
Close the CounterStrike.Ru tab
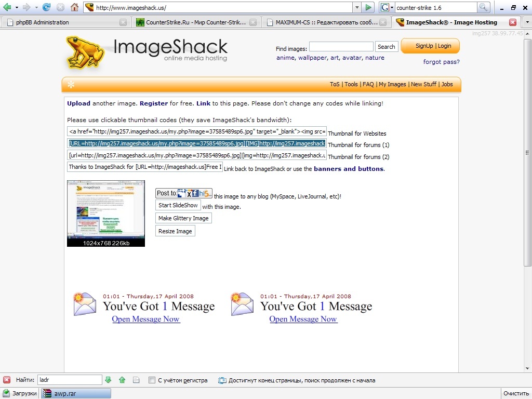tap(253, 22)
